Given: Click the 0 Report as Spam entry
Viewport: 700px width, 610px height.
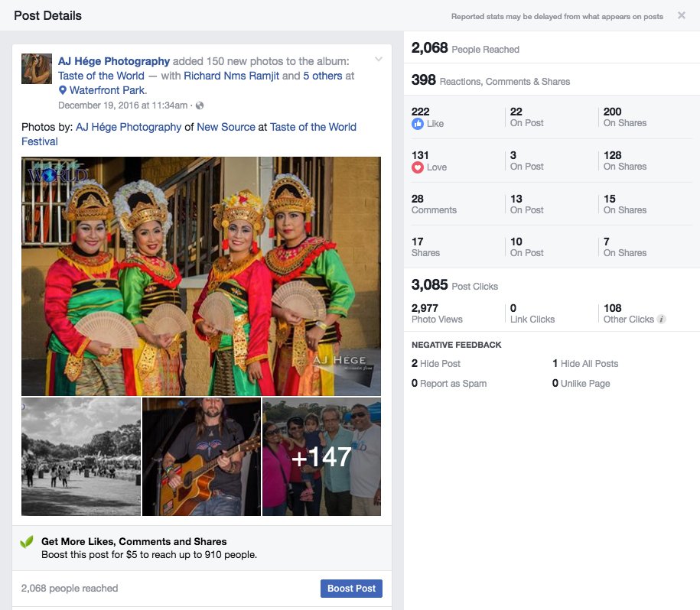Looking at the screenshot, I should 449,383.
